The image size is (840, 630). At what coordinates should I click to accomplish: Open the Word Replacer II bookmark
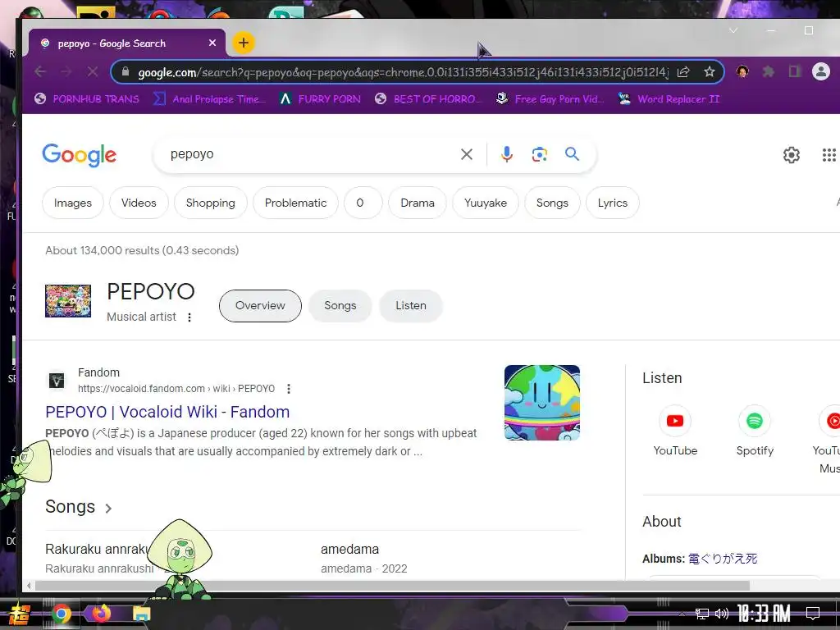(669, 99)
